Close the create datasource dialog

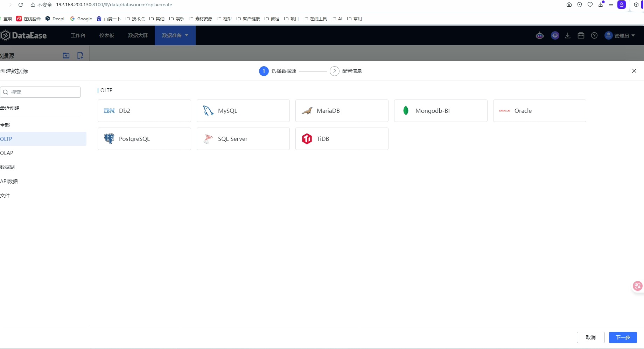pyautogui.click(x=634, y=71)
